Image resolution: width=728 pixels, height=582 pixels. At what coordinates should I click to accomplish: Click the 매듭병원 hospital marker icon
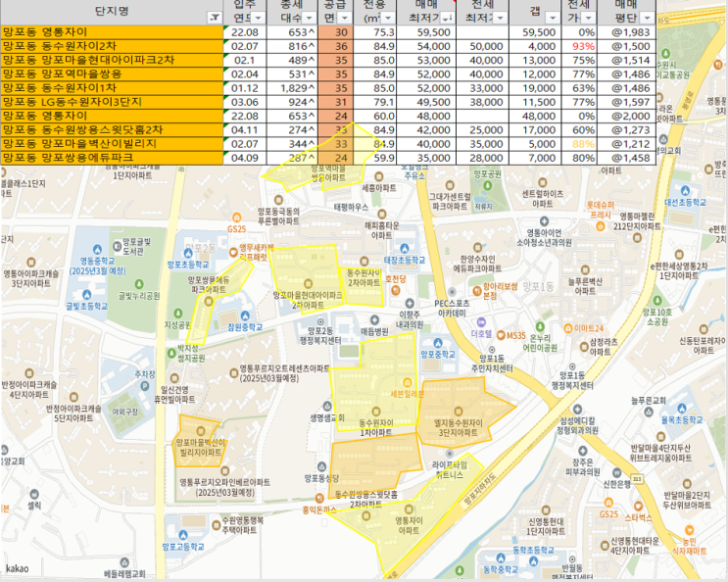[374, 320]
